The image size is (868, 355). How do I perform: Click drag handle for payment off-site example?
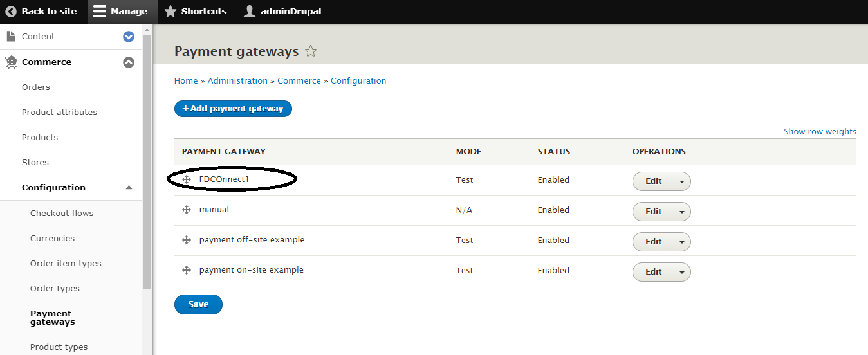(x=187, y=240)
